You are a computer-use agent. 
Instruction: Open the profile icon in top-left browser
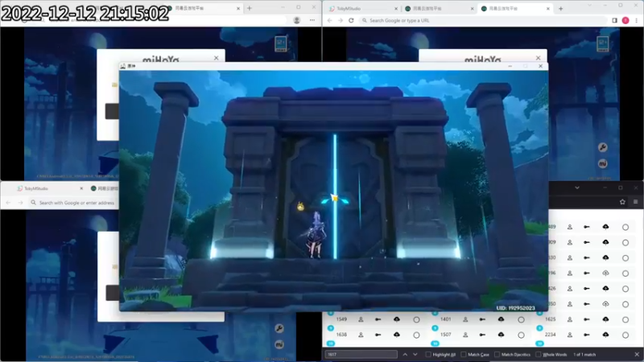[297, 20]
